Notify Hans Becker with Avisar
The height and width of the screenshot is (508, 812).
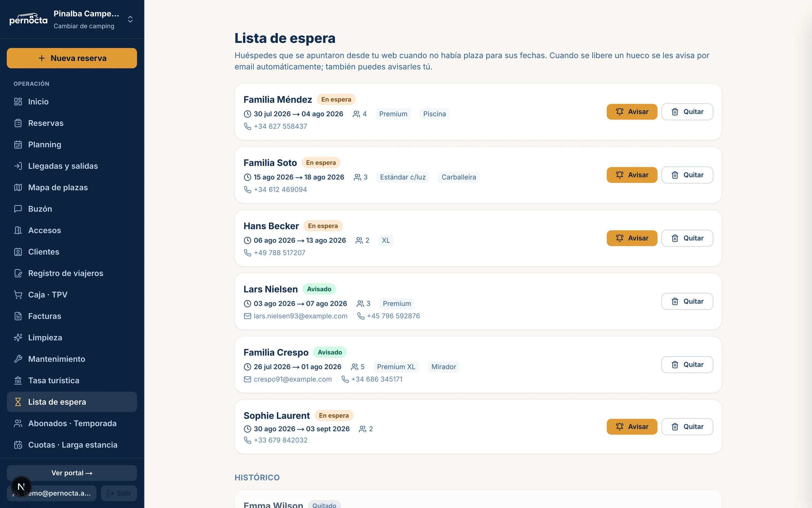click(x=632, y=238)
